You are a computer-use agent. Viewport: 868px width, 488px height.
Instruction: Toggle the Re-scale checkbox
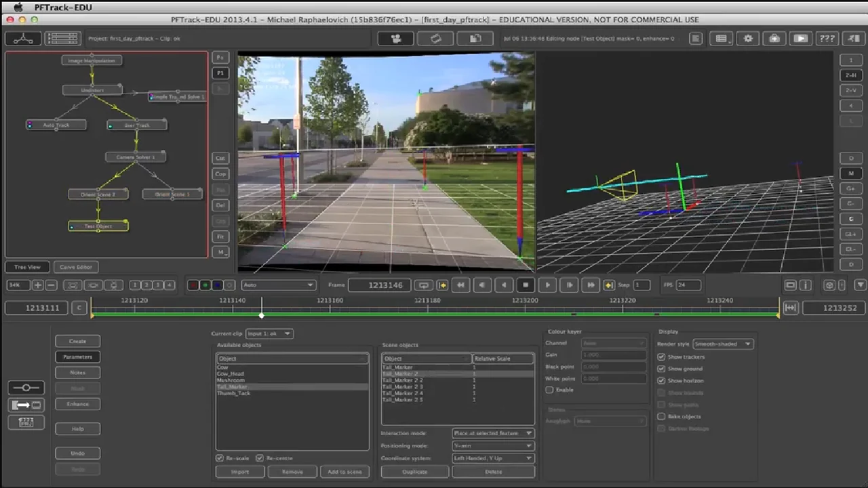tap(220, 458)
